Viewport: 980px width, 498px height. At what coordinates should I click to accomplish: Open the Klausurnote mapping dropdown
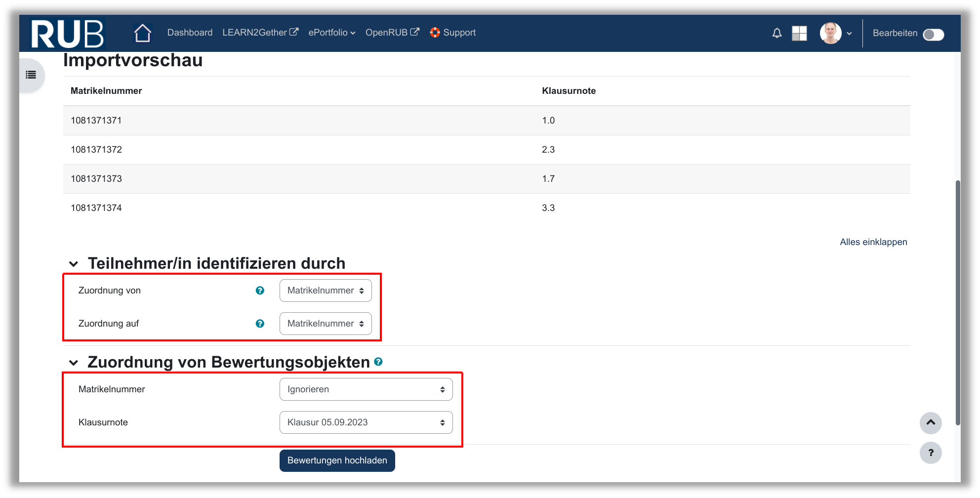coord(366,422)
